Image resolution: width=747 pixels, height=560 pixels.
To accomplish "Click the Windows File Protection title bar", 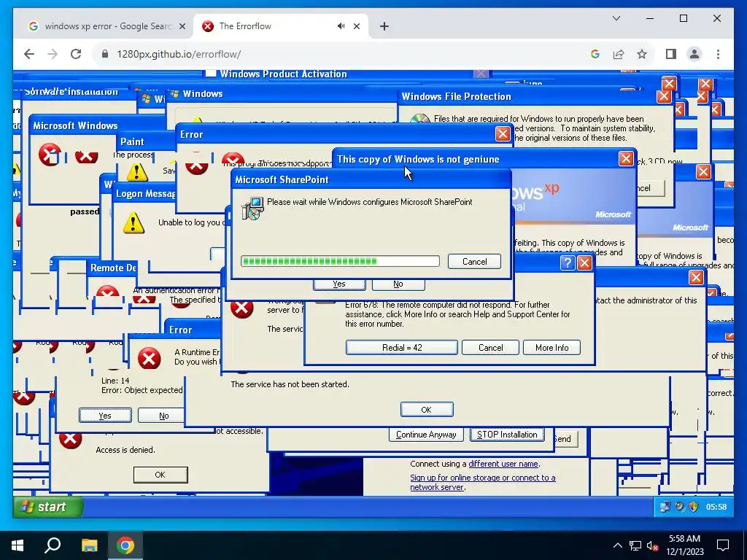I will pyautogui.click(x=527, y=97).
